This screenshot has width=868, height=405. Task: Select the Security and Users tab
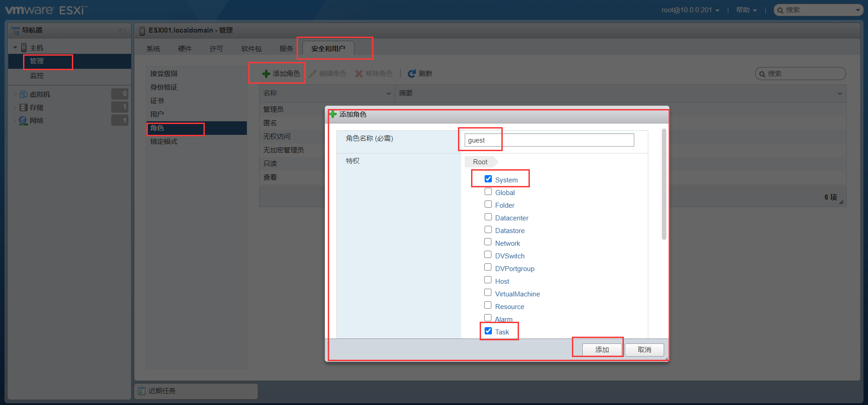(x=328, y=48)
